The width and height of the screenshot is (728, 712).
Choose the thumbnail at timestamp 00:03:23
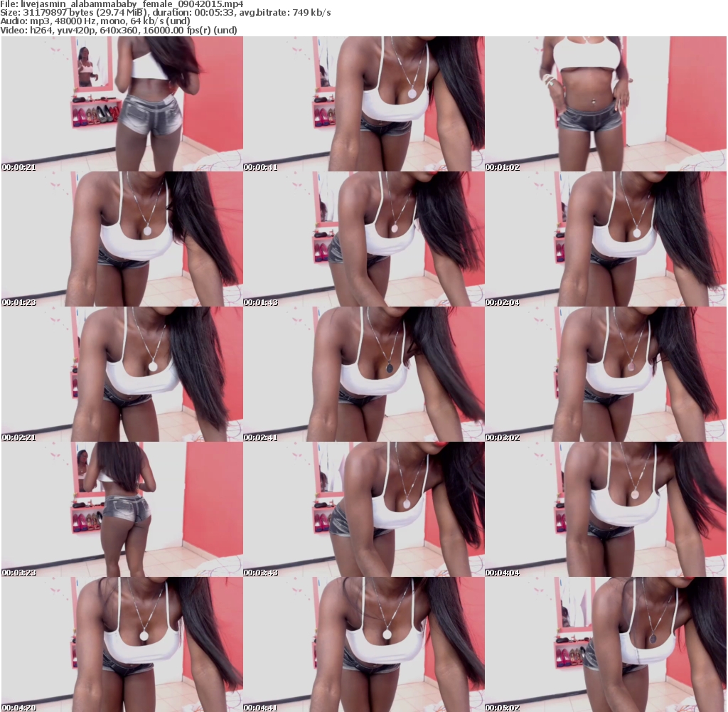pos(122,509)
